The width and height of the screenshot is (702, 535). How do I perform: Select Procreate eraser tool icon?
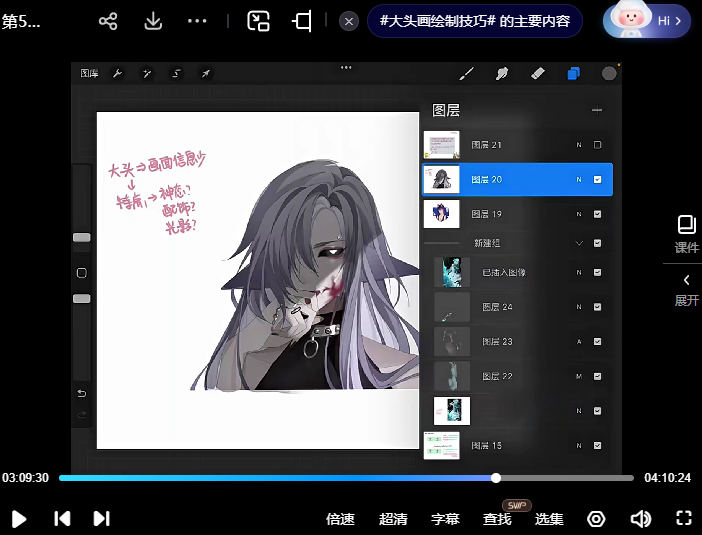point(537,73)
